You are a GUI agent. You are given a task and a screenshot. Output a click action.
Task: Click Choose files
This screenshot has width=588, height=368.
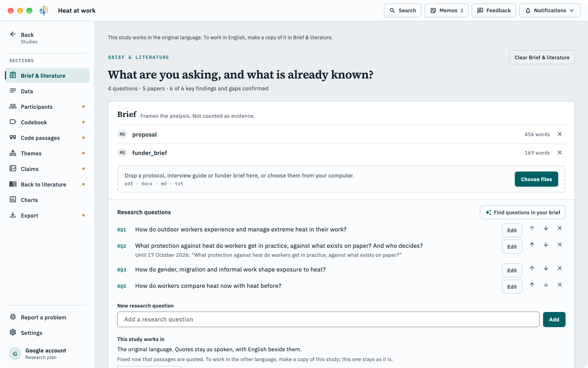pyautogui.click(x=536, y=179)
